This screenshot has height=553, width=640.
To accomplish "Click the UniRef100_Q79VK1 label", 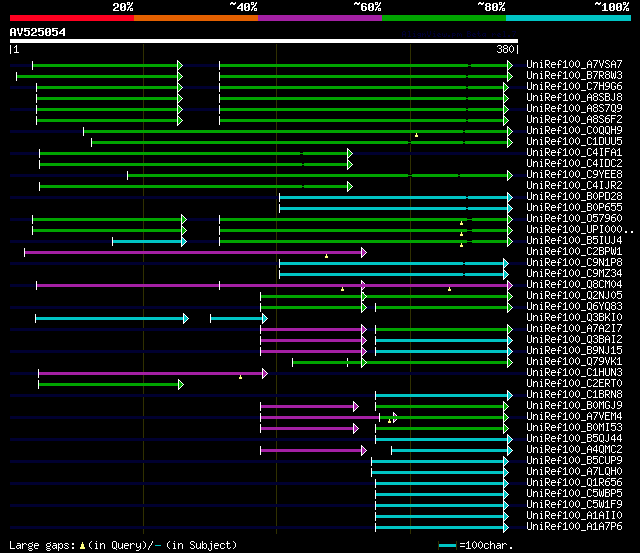I will [574, 362].
